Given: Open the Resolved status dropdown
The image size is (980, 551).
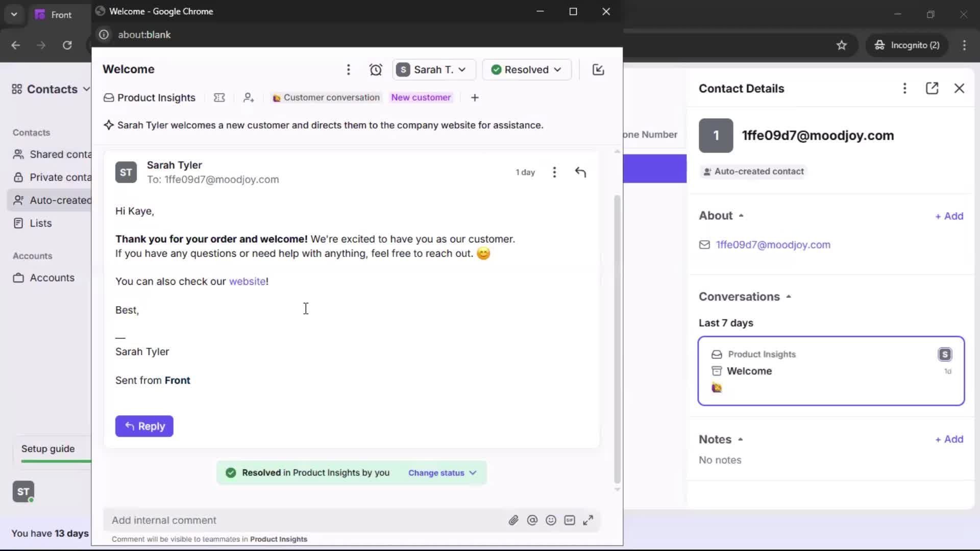Looking at the screenshot, I should 527,69.
